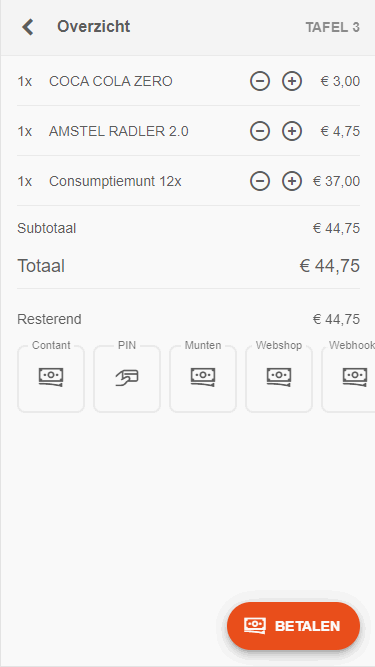Choose PIN card payment method

(127, 377)
